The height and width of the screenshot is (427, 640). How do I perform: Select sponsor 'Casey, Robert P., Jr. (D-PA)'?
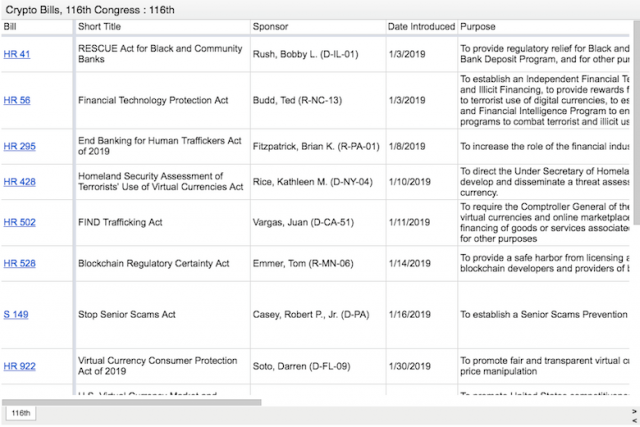click(318, 314)
